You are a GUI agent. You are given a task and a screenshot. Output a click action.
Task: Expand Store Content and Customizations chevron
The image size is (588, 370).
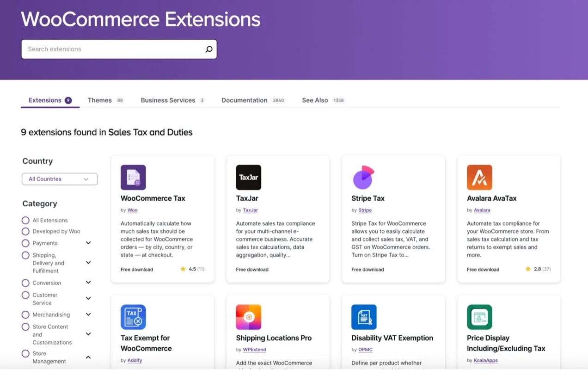click(88, 334)
